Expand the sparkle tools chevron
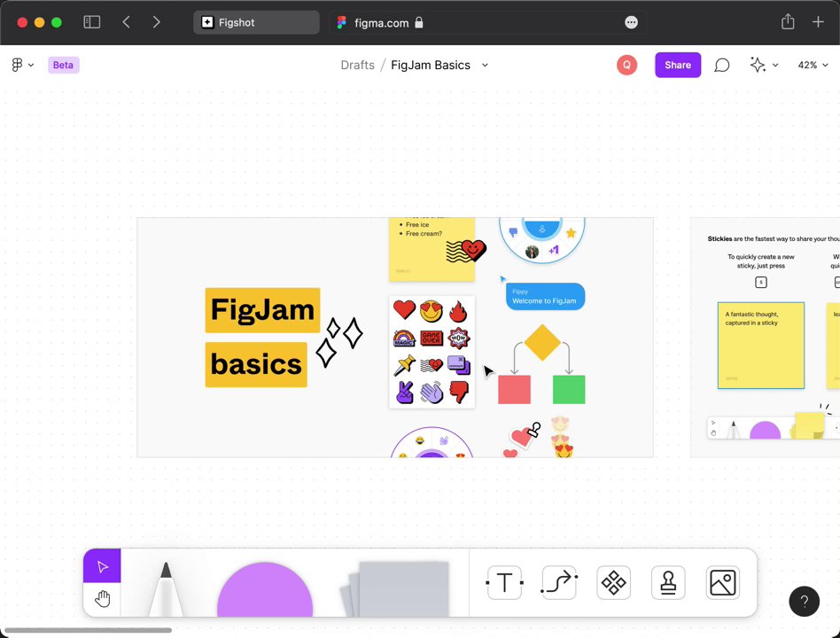Screen dimensions: 840x638 click(x=775, y=66)
